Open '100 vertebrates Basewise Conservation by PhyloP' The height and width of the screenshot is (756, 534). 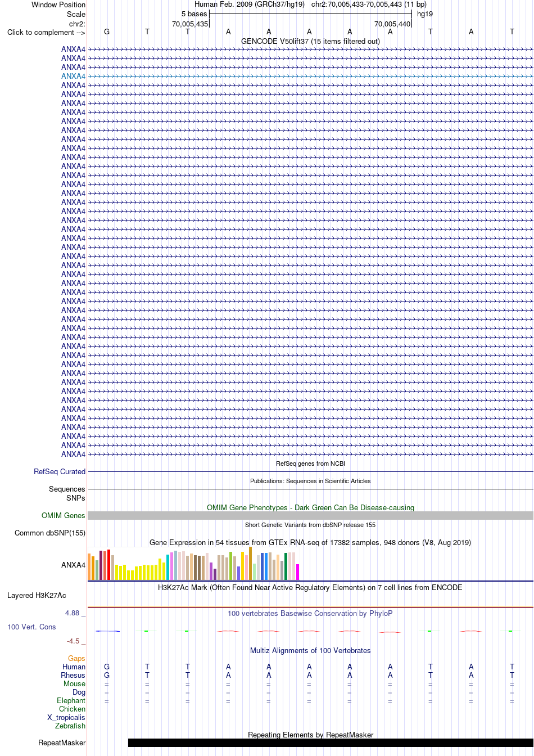pyautogui.click(x=310, y=613)
